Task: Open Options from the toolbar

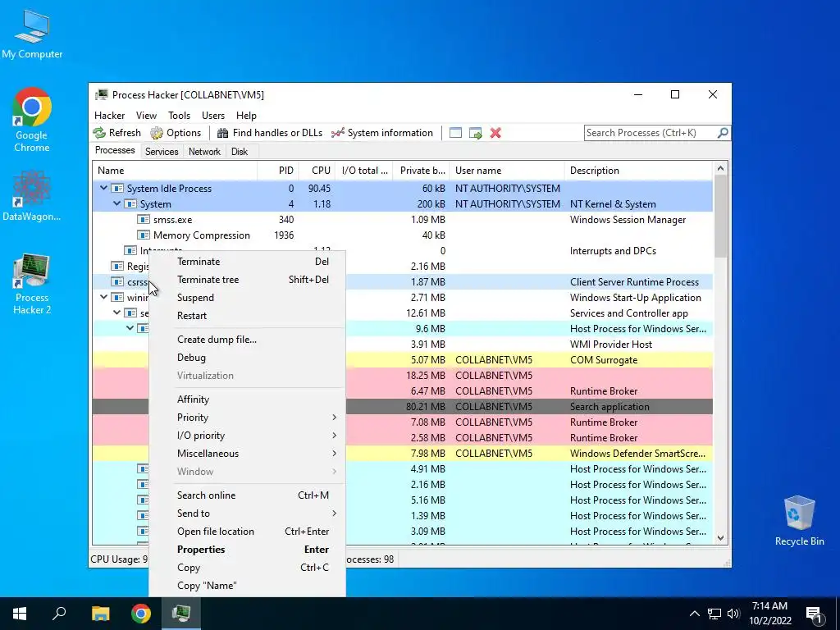Action: coord(176,133)
